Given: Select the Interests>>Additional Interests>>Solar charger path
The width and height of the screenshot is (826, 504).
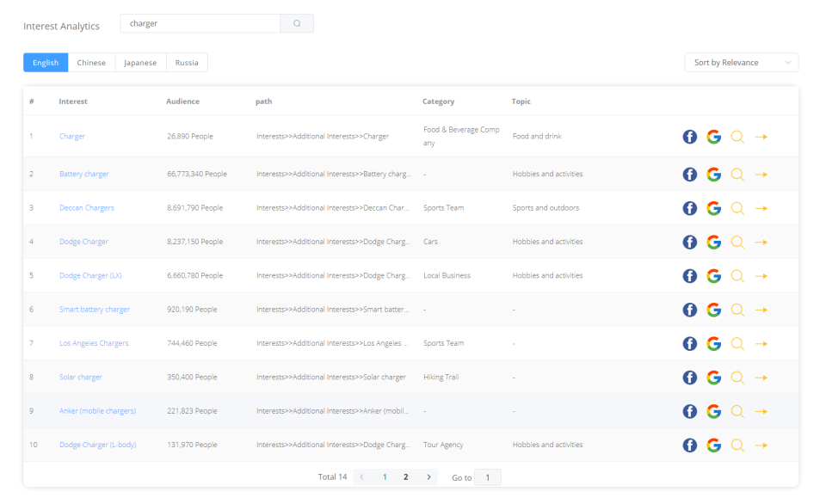Looking at the screenshot, I should tap(331, 377).
